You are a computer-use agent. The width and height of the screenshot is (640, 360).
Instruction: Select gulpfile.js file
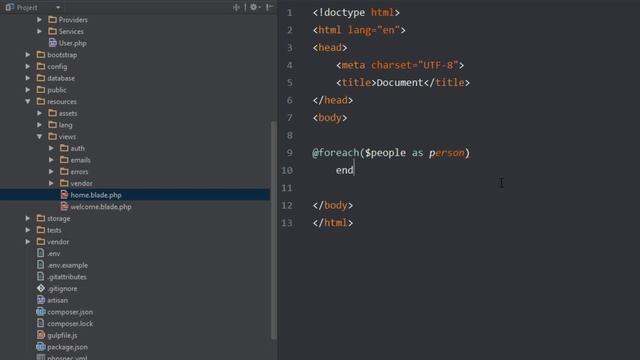pos(62,336)
